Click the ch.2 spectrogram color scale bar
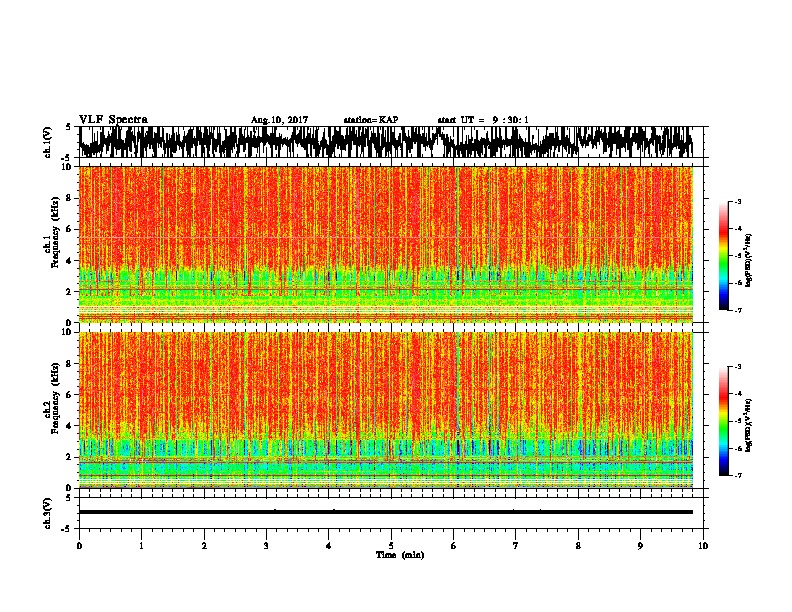 pyautogui.click(x=724, y=421)
